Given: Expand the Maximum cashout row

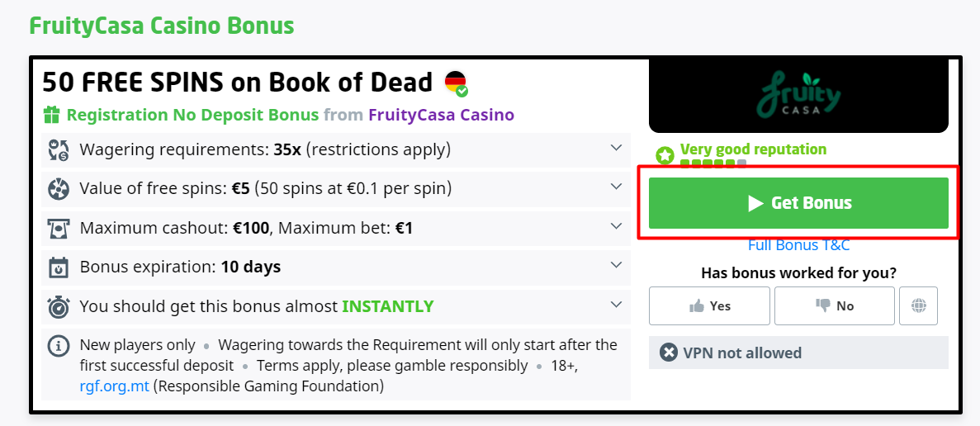Looking at the screenshot, I should [x=616, y=225].
